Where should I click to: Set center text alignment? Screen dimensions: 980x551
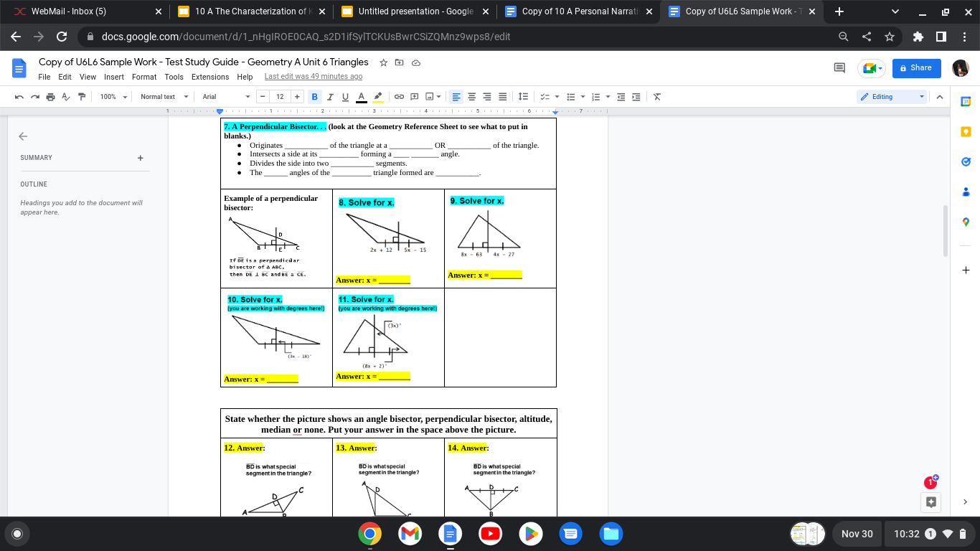(471, 97)
